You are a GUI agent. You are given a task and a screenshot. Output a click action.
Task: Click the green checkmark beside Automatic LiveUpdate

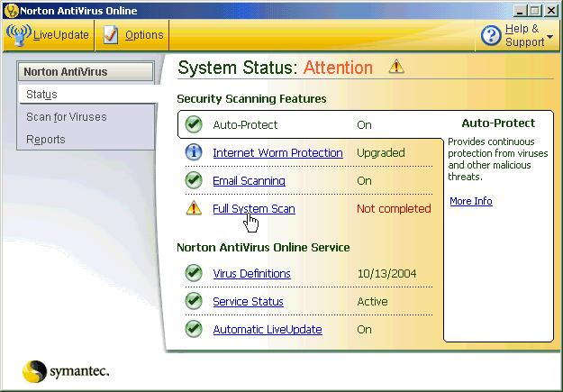click(x=193, y=329)
